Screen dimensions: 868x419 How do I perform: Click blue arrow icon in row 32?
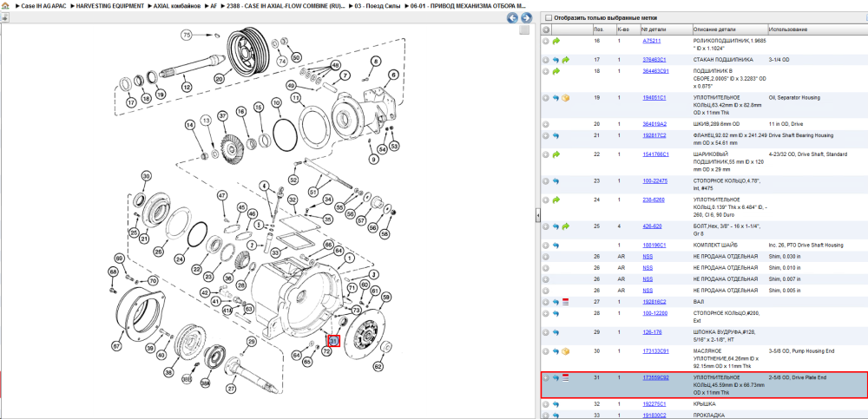point(556,404)
